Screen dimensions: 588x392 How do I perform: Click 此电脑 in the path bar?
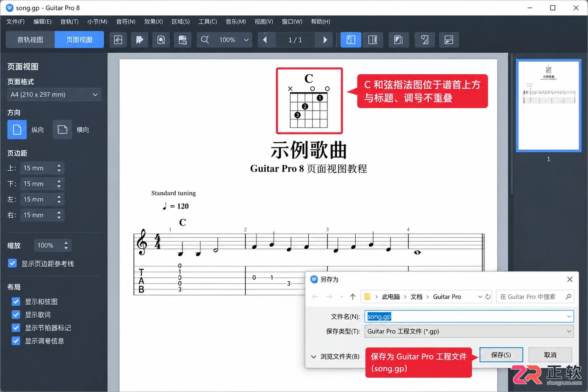(391, 297)
